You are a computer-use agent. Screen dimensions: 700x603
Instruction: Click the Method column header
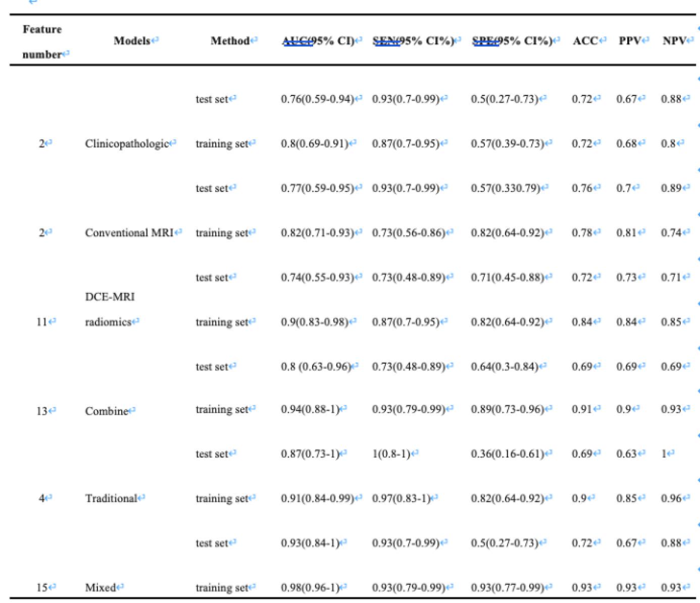(230, 41)
